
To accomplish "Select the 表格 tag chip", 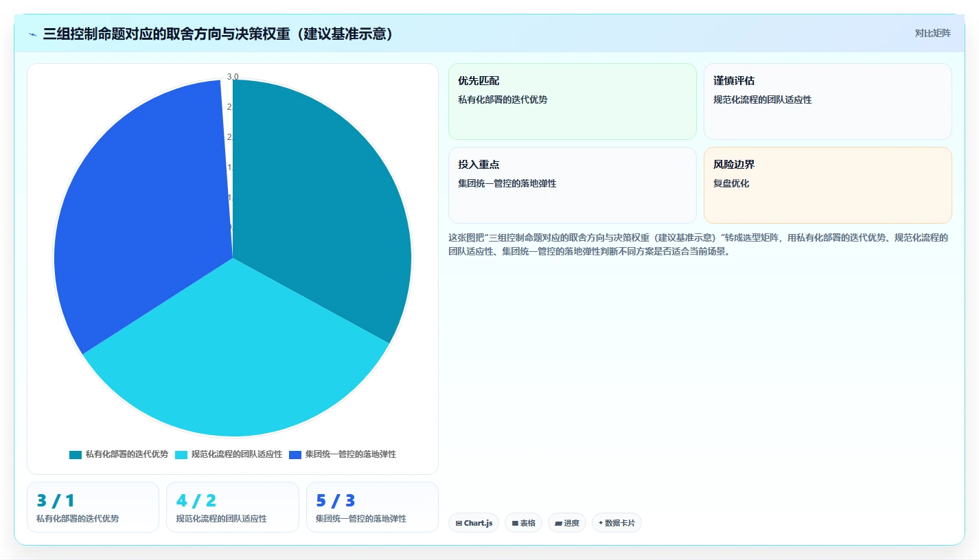I will coord(523,523).
